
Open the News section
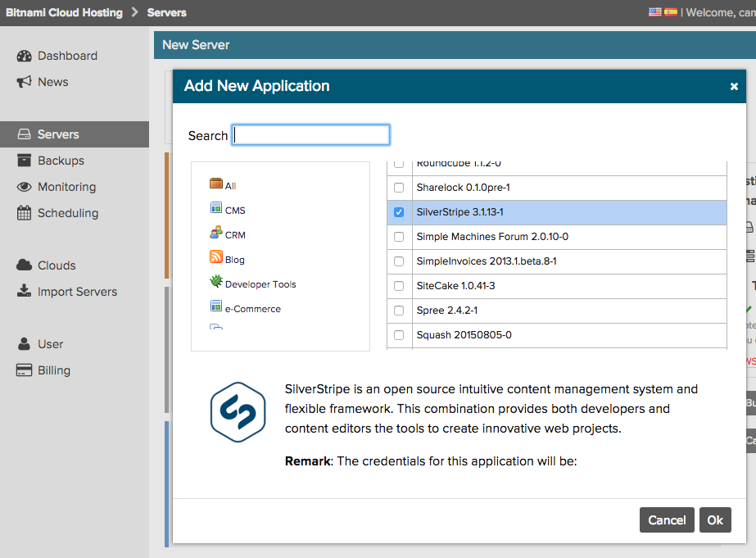[x=53, y=82]
